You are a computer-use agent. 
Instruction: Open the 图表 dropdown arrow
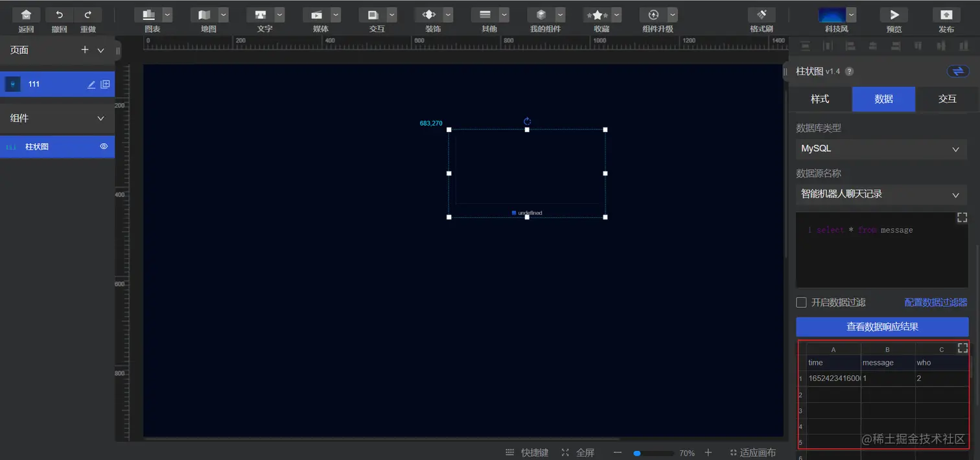click(x=168, y=14)
